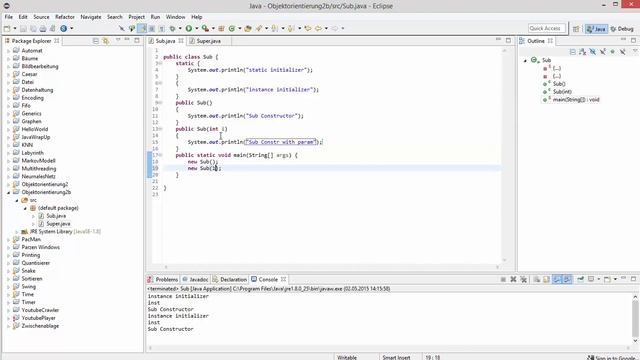Close the Console view tab
Image resolution: width=640 pixels, height=360 pixels.
[x=283, y=279]
